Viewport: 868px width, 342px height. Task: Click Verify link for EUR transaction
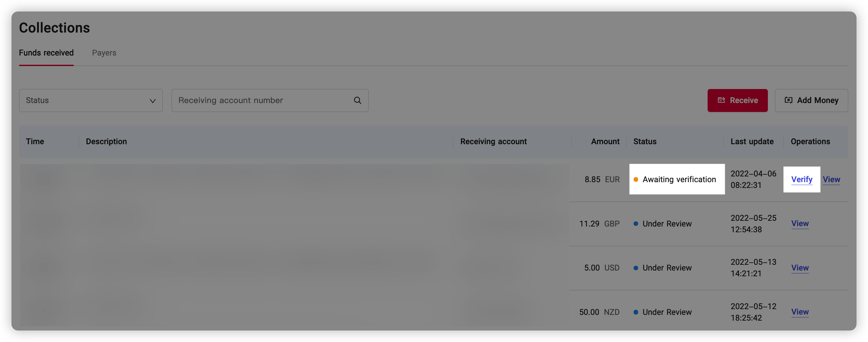tap(802, 179)
